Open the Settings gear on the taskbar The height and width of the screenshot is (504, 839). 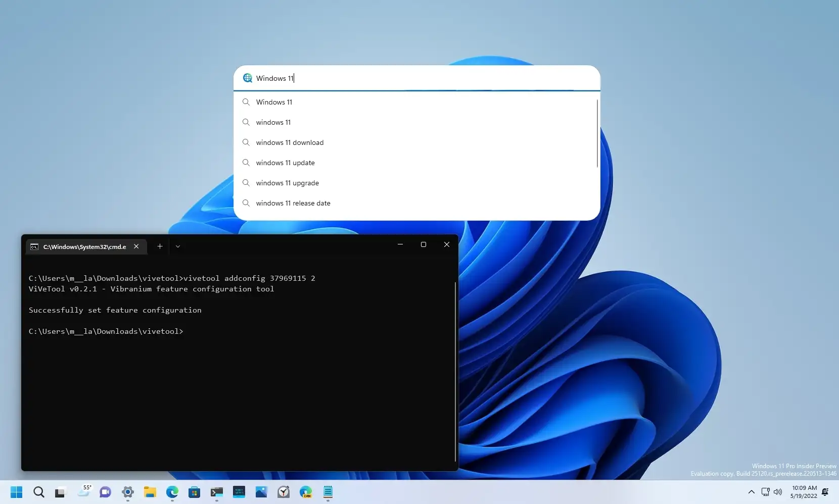click(x=128, y=492)
